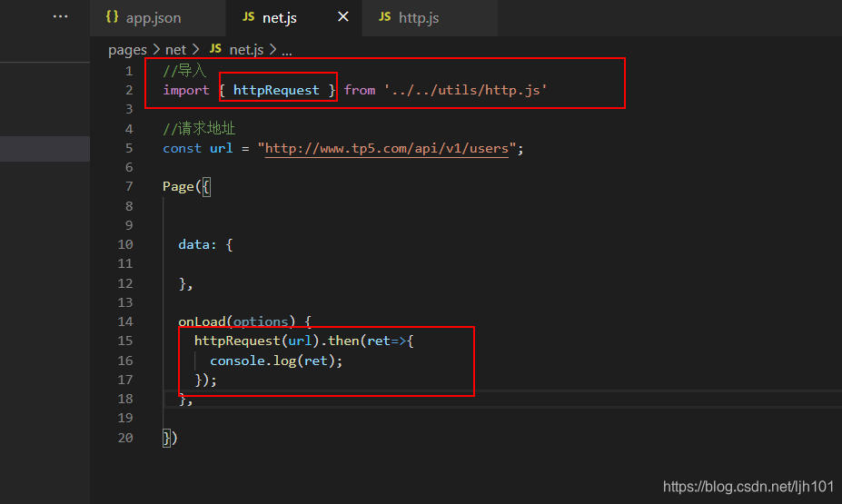Click line number 1 in the gutter
Image resolution: width=842 pixels, height=504 pixels.
pos(129,71)
